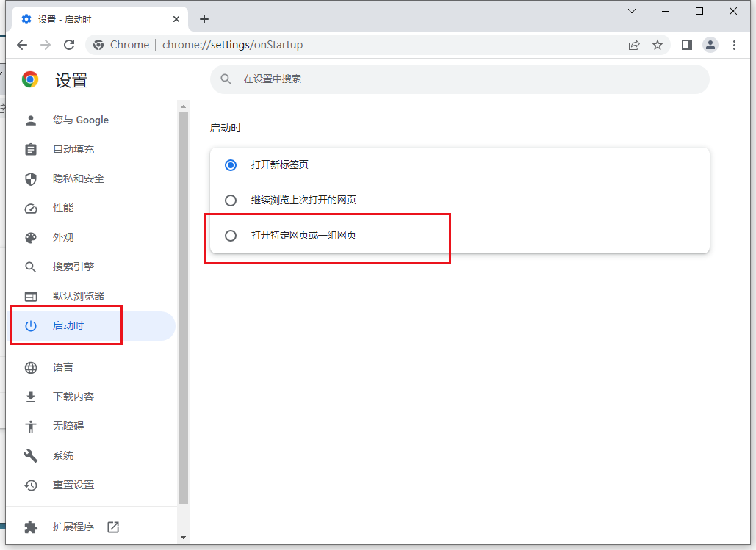Open the tab search chevron

[632, 11]
